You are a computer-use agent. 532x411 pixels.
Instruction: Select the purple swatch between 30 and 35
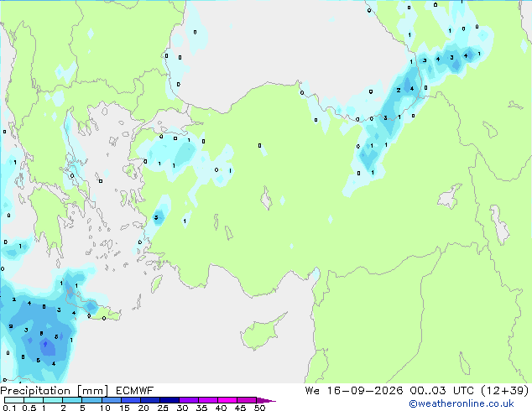[x=189, y=400]
